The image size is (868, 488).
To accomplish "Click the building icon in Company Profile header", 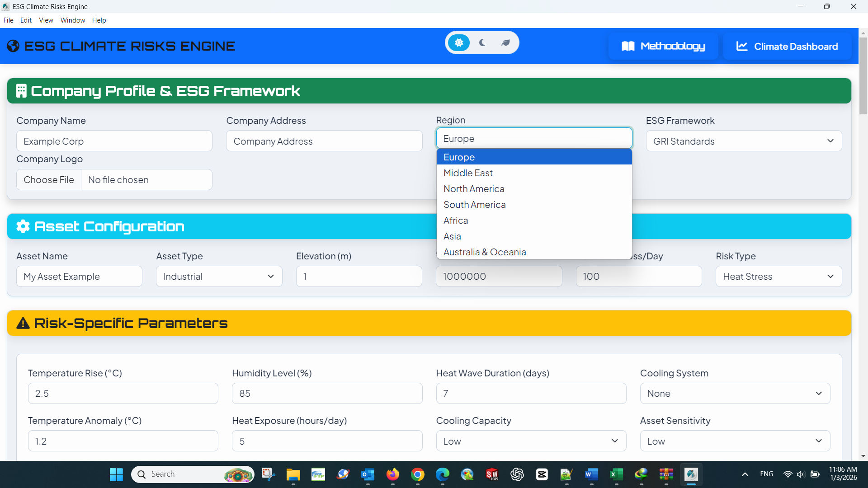I will pos(21,91).
